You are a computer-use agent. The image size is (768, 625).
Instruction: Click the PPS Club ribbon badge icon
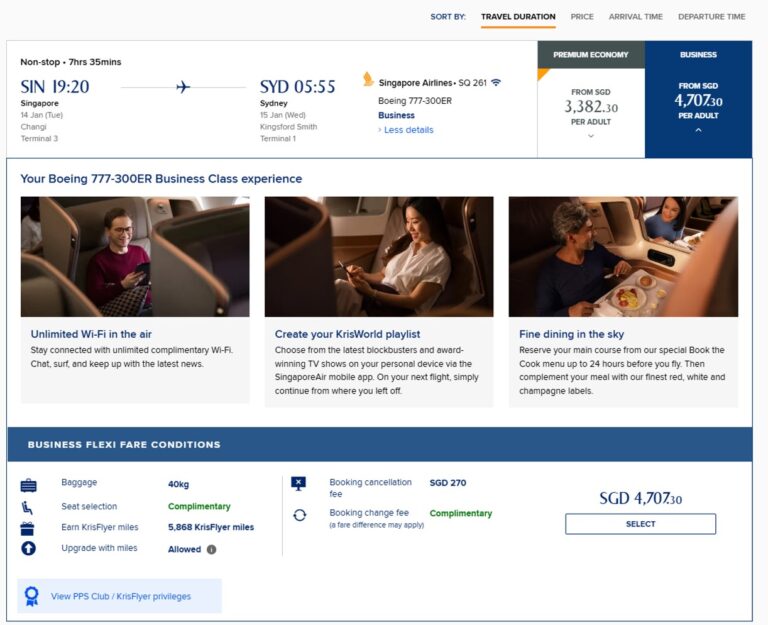click(32, 596)
